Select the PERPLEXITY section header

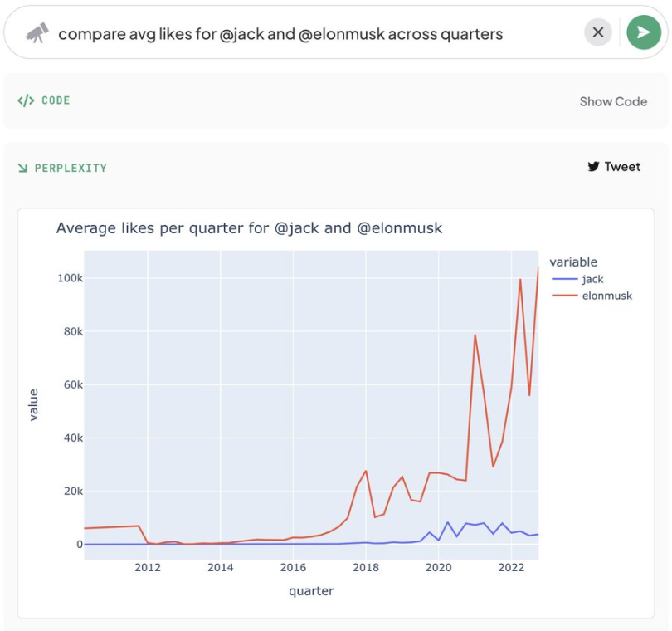71,169
